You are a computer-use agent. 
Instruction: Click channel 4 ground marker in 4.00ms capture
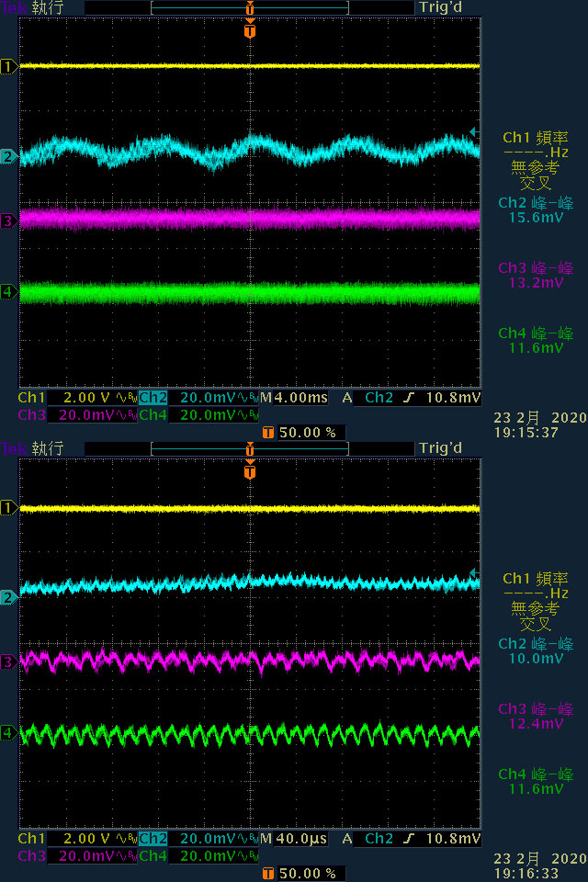pyautogui.click(x=8, y=291)
